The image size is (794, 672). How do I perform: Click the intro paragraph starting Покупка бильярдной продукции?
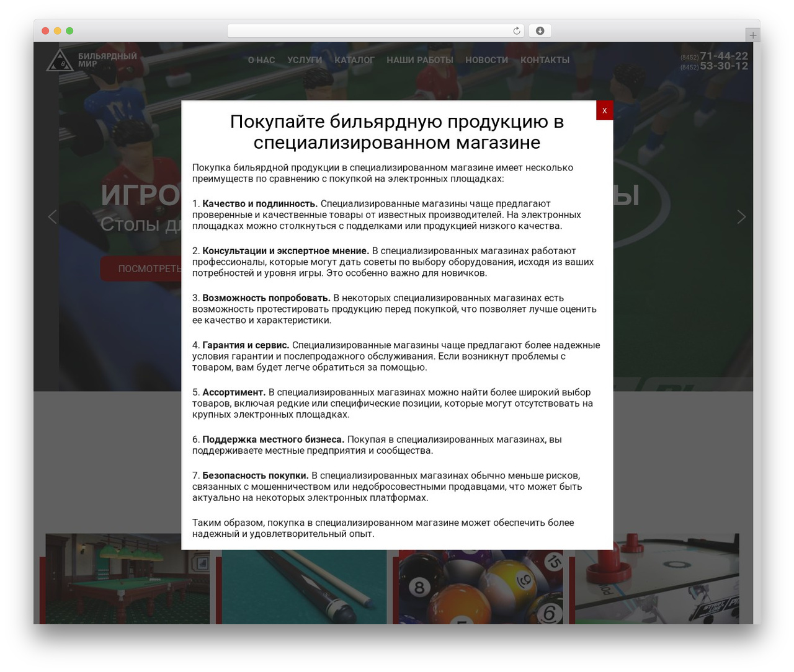[383, 173]
